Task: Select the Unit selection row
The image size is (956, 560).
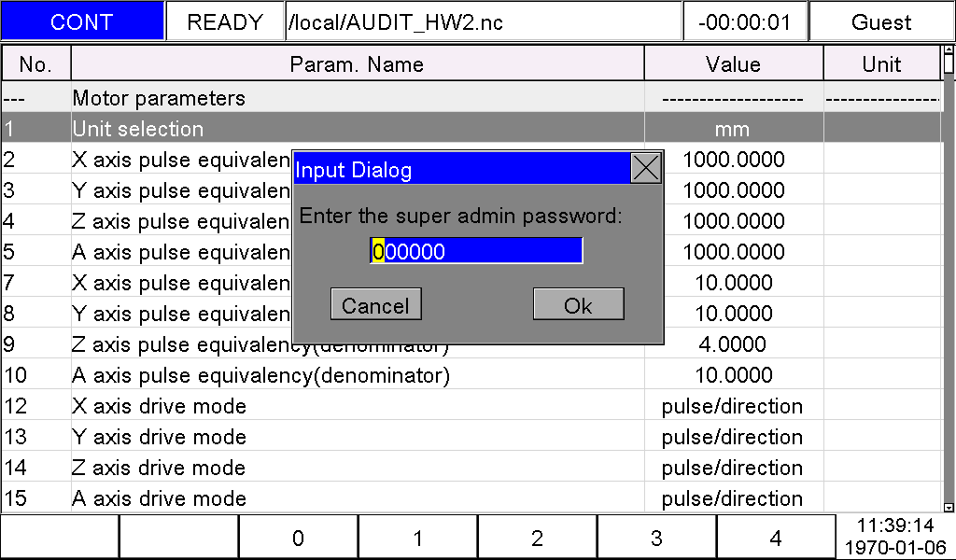Action: 471,129
